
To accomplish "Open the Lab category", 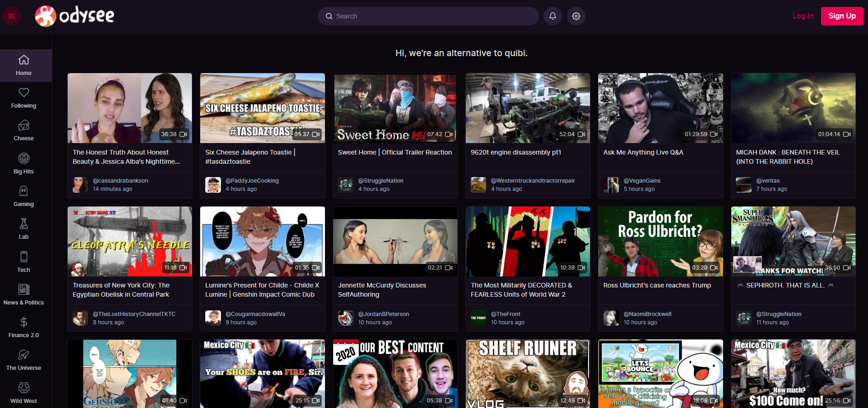I will coord(24,229).
